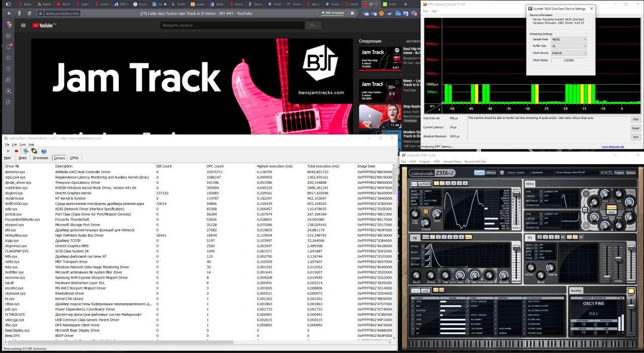This screenshot has width=644, height=353.
Task: Open YouTube hamburger guide menu
Action: tap(23, 25)
